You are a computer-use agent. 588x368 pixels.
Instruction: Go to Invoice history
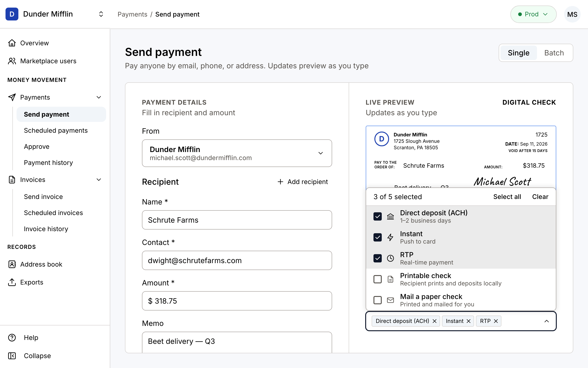61,229
